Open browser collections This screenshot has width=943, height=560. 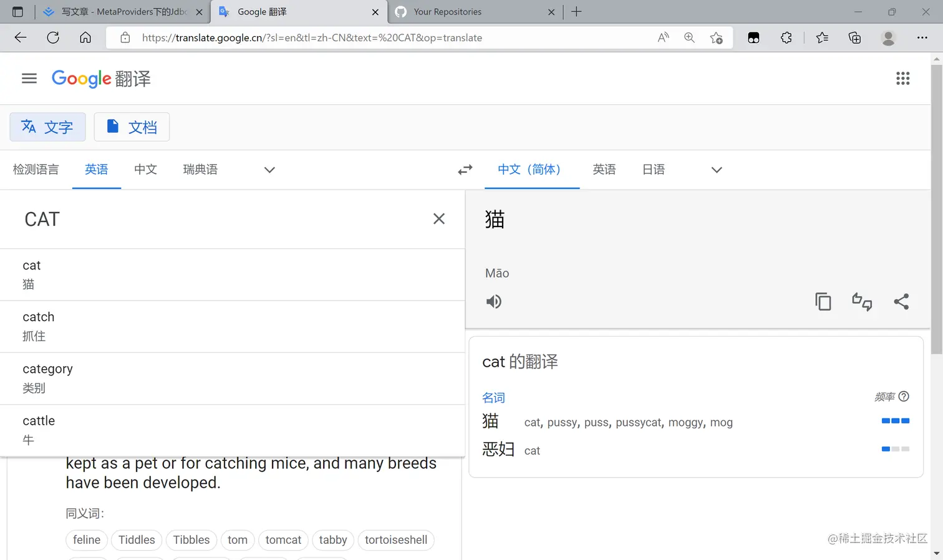[x=855, y=37]
